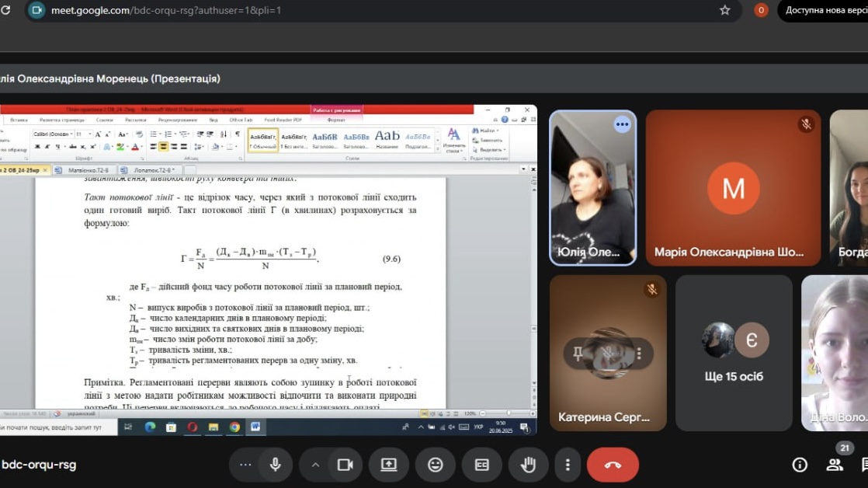This screenshot has width=868, height=488.
Task: Open the emoji reactions panel
Action: 435,465
